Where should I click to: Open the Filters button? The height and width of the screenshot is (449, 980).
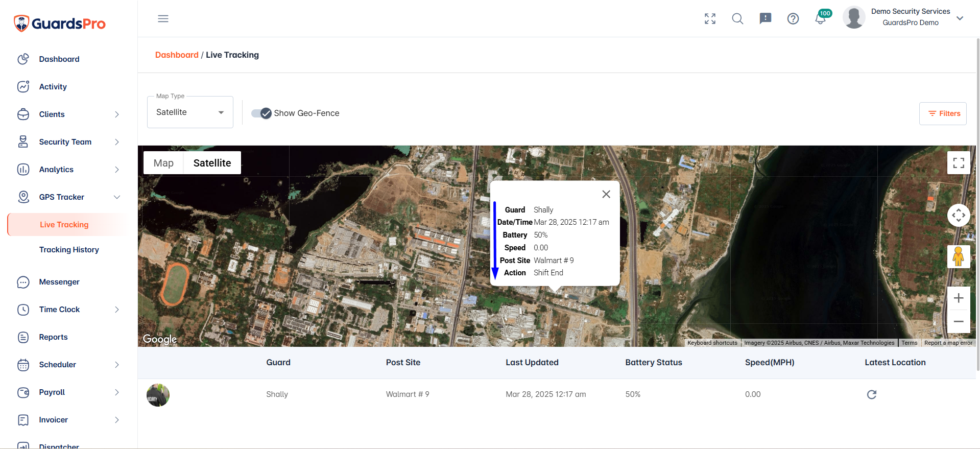tap(943, 113)
